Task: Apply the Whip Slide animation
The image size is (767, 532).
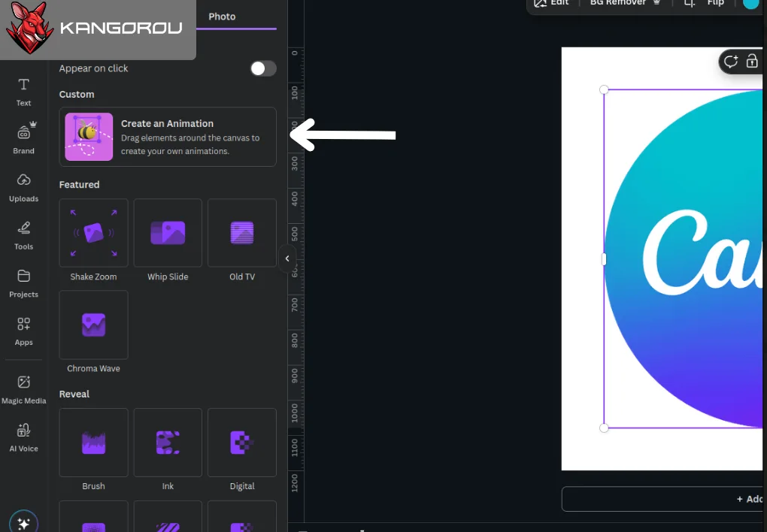Action: (168, 233)
